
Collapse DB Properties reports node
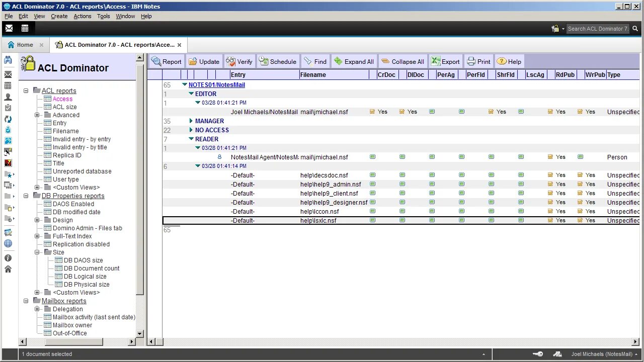26,196
